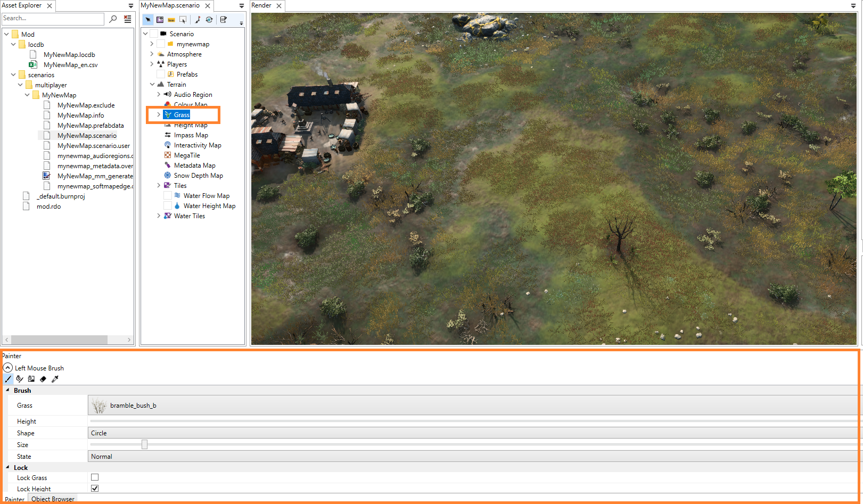Click the bramble_bush_b grass thumbnail

point(99,406)
